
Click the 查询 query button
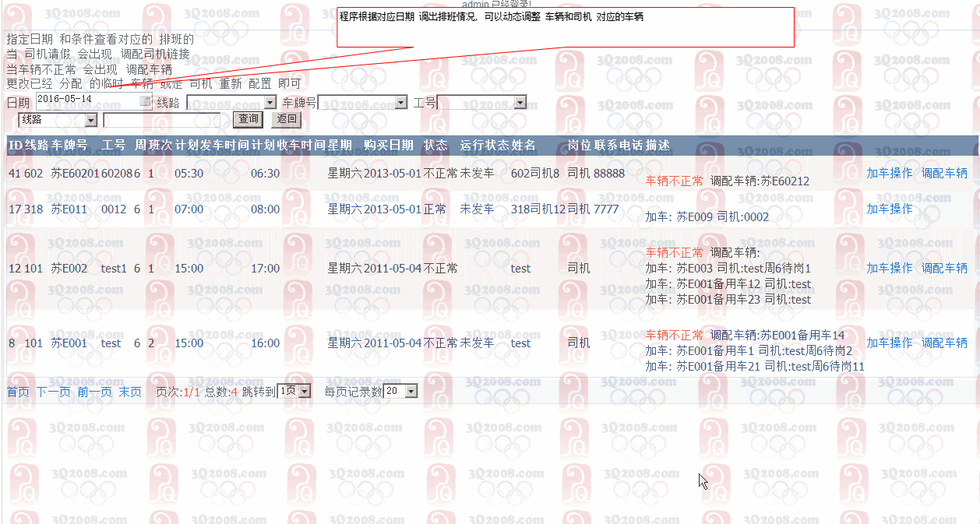point(249,119)
